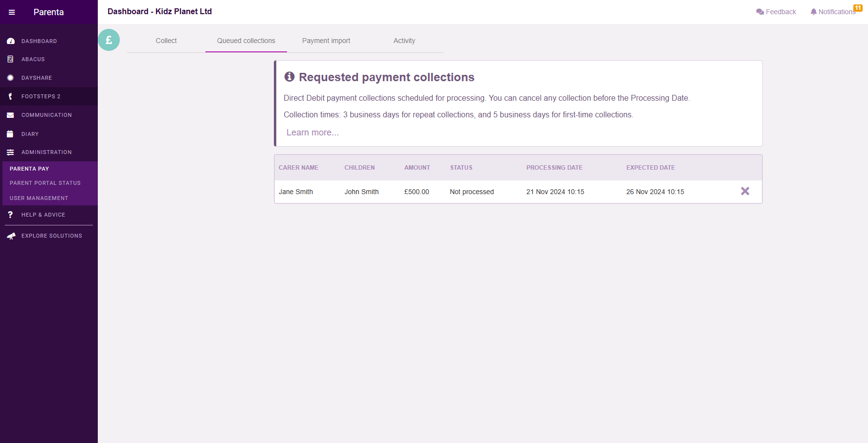Click the Not processed status cell
This screenshot has width=868, height=443.
[472, 192]
